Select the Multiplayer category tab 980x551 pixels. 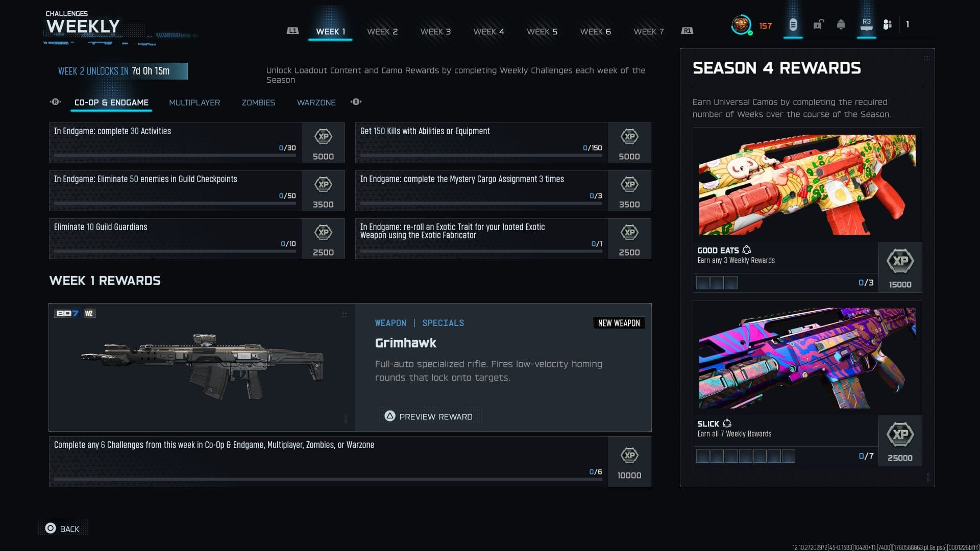pyautogui.click(x=194, y=103)
